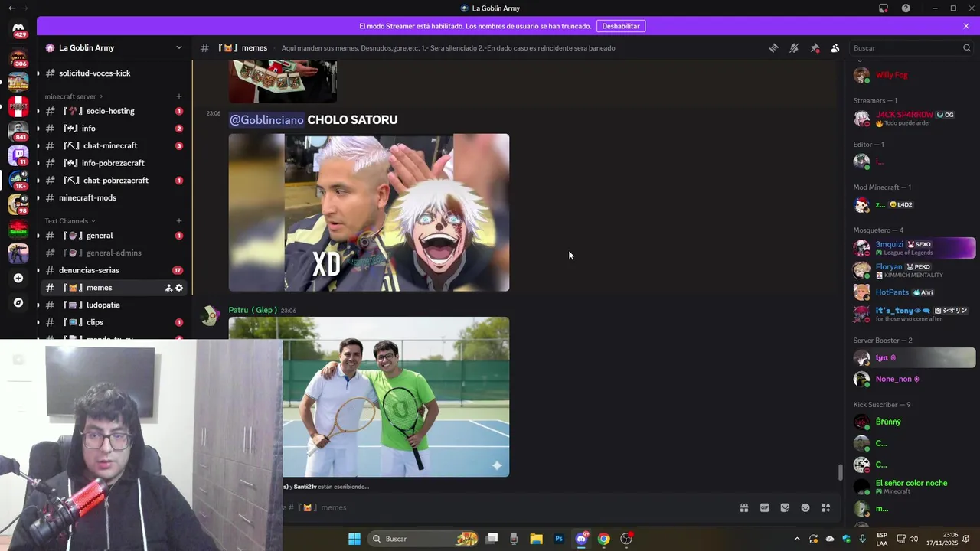The width and height of the screenshot is (980, 551).
Task: Add channel to Text Channels category
Action: (179, 221)
